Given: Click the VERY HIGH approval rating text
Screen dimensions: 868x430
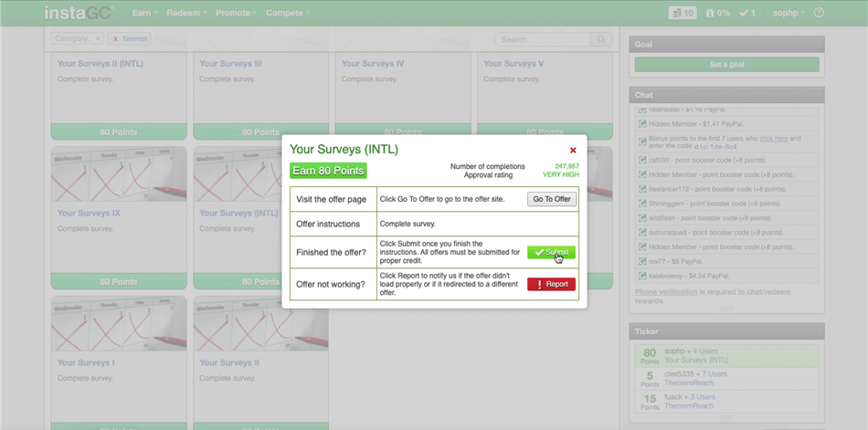Looking at the screenshot, I should click(561, 175).
